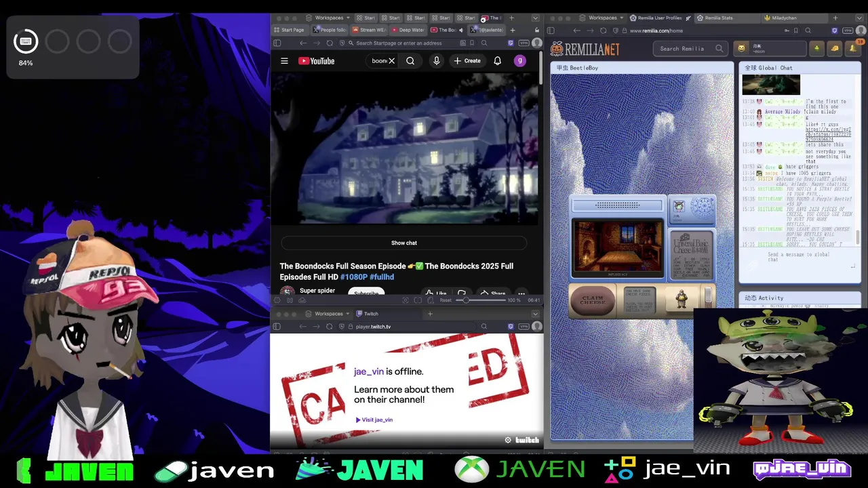Open Remilia notifications bell with badge

pos(852,48)
